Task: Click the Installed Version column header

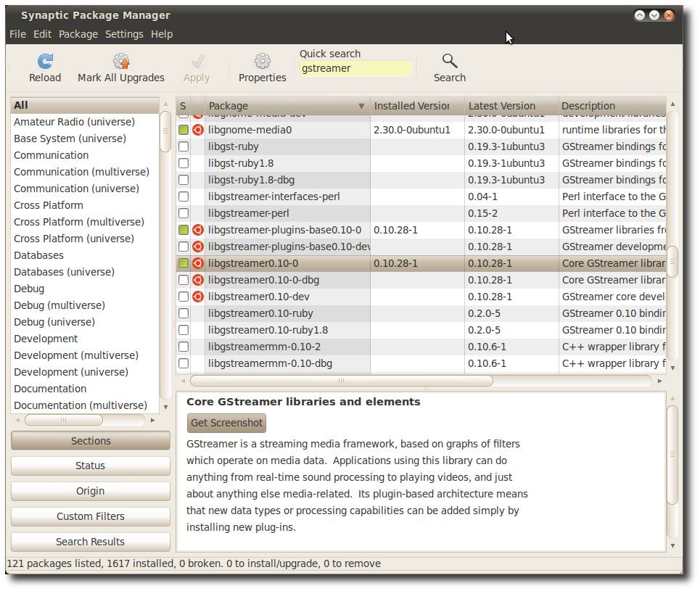Action: coord(417,107)
